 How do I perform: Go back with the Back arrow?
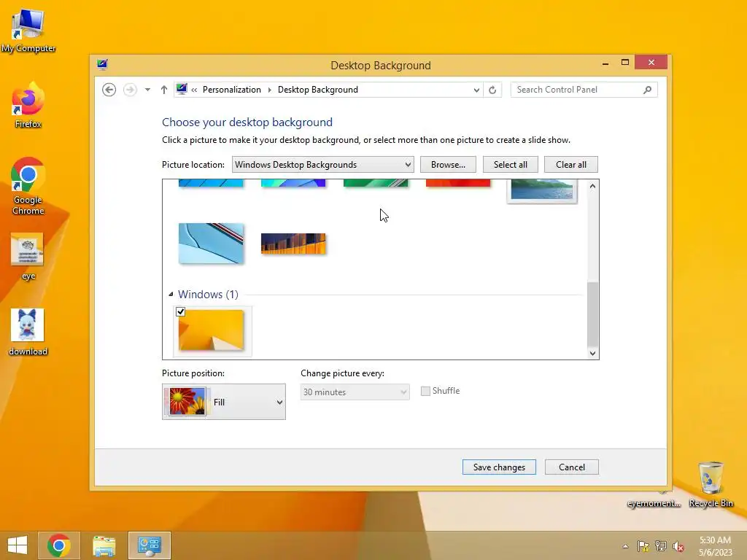click(109, 90)
